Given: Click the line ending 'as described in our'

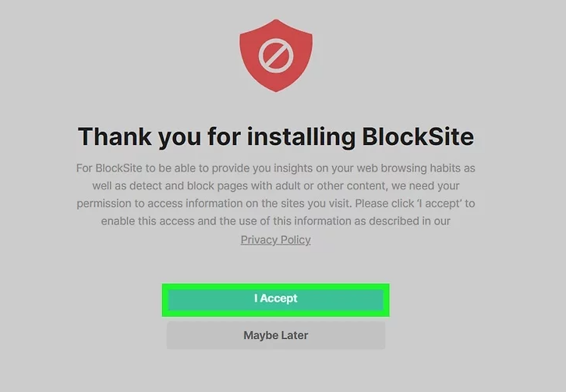Looking at the screenshot, I should (x=275, y=221).
